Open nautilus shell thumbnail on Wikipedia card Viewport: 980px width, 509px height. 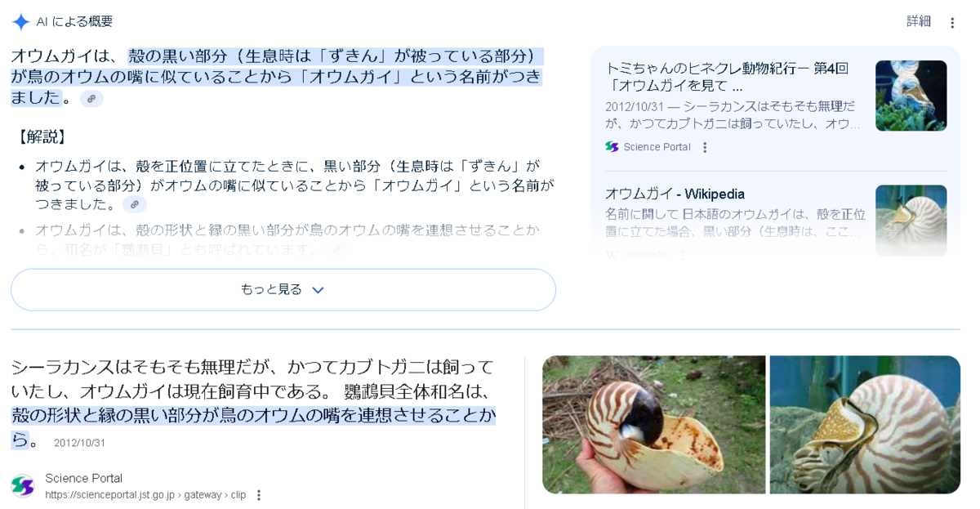pyautogui.click(x=911, y=221)
